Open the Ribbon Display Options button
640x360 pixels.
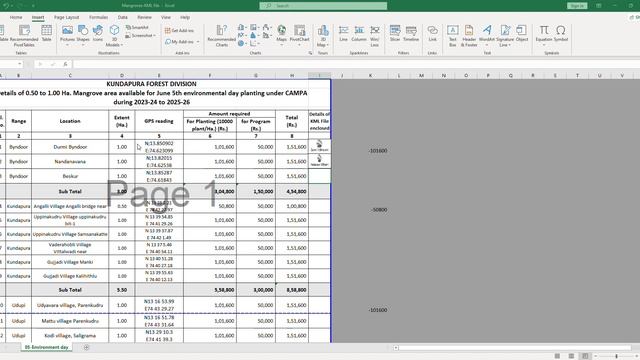click(x=599, y=6)
